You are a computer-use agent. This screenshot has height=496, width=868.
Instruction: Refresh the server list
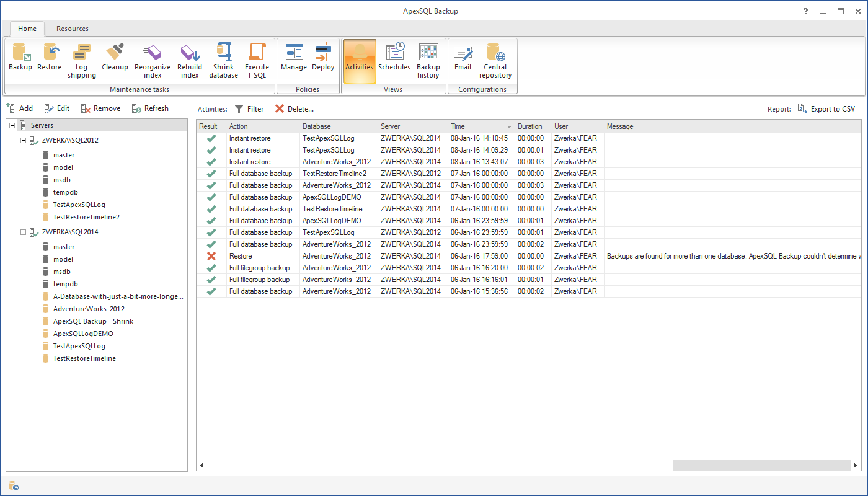150,108
